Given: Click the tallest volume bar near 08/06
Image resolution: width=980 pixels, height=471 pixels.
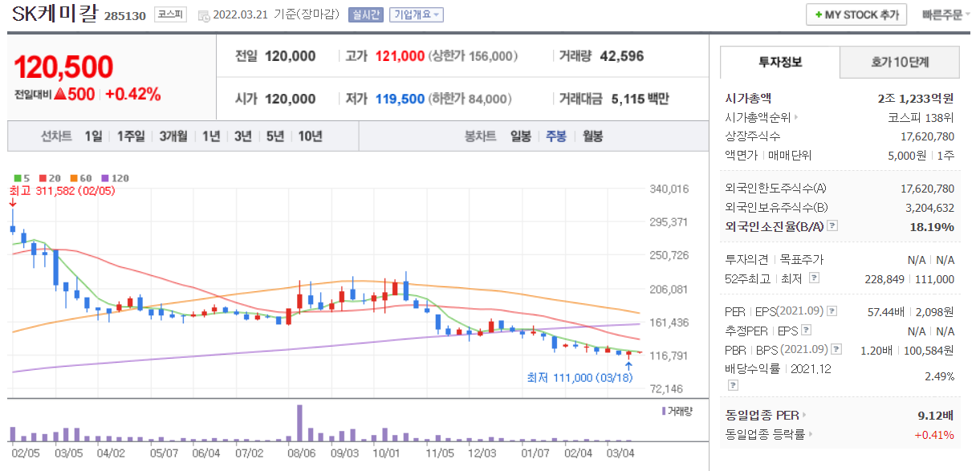Looking at the screenshot, I should coord(299,423).
